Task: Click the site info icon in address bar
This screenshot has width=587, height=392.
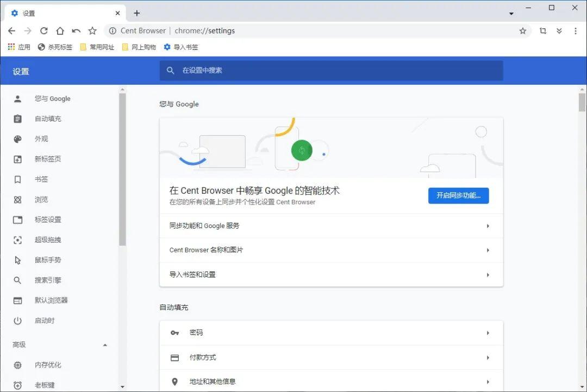Action: tap(113, 30)
